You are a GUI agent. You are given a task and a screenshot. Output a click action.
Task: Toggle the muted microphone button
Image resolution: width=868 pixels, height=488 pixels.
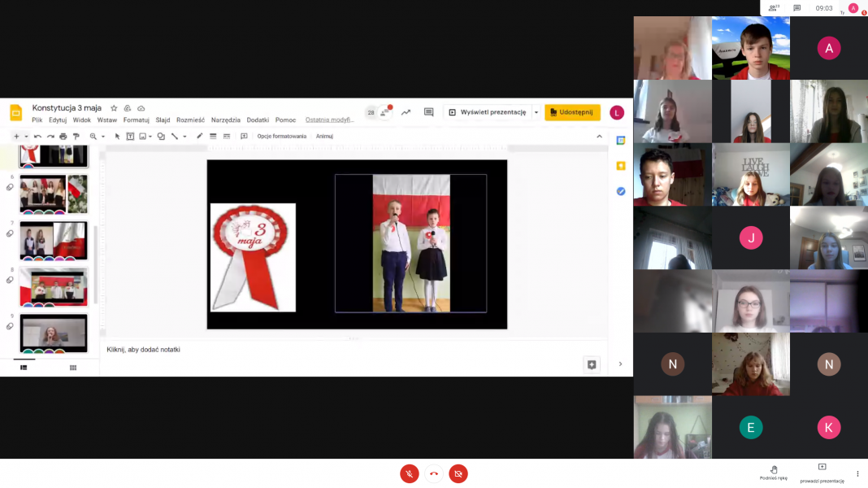click(410, 473)
